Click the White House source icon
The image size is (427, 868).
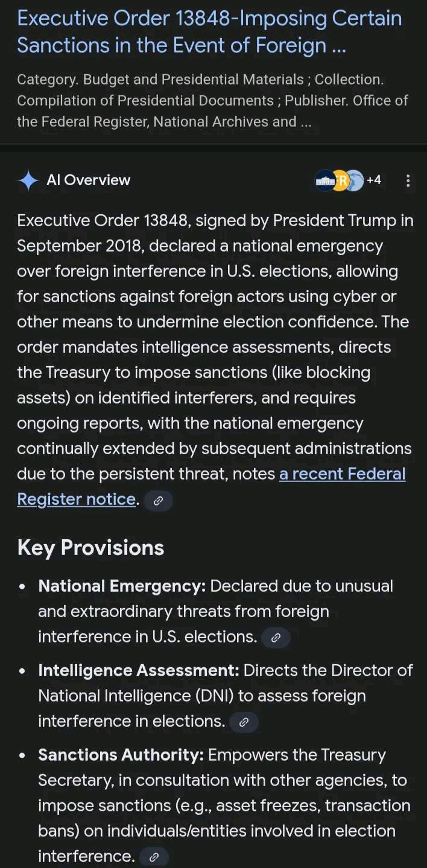coord(325,180)
